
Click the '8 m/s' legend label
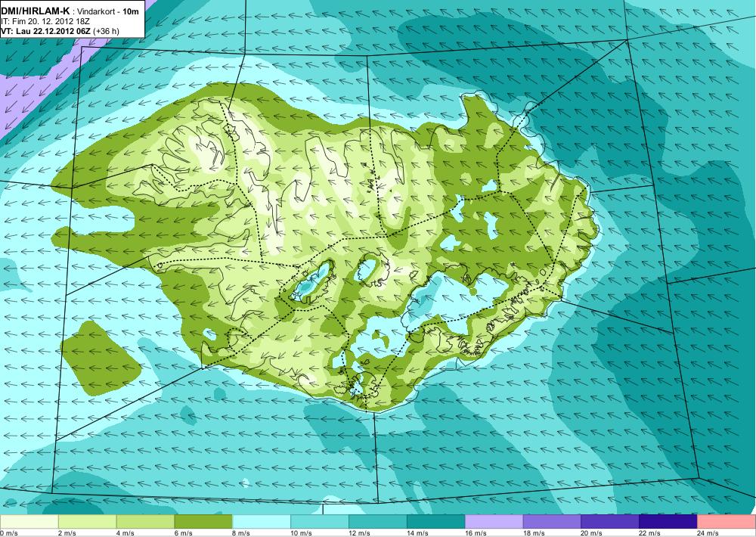click(x=242, y=533)
